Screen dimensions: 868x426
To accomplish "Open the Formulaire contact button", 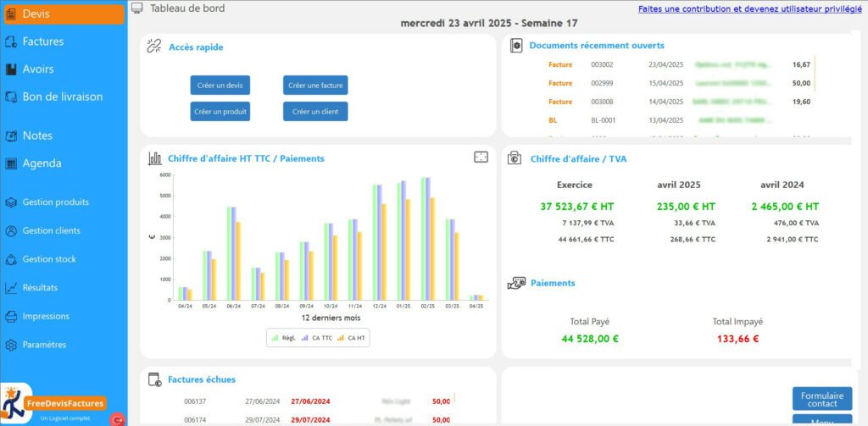I will pyautogui.click(x=821, y=399).
